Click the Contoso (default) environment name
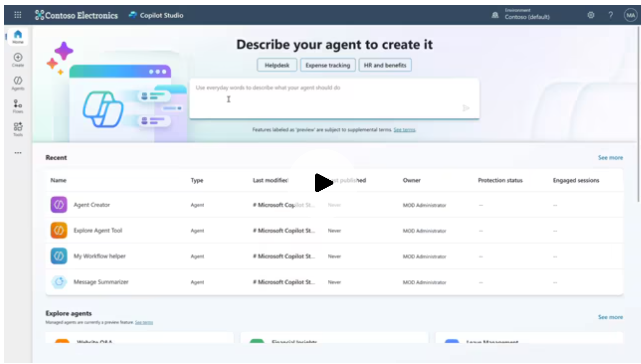Viewport: 641px width, 364px height. (x=527, y=17)
